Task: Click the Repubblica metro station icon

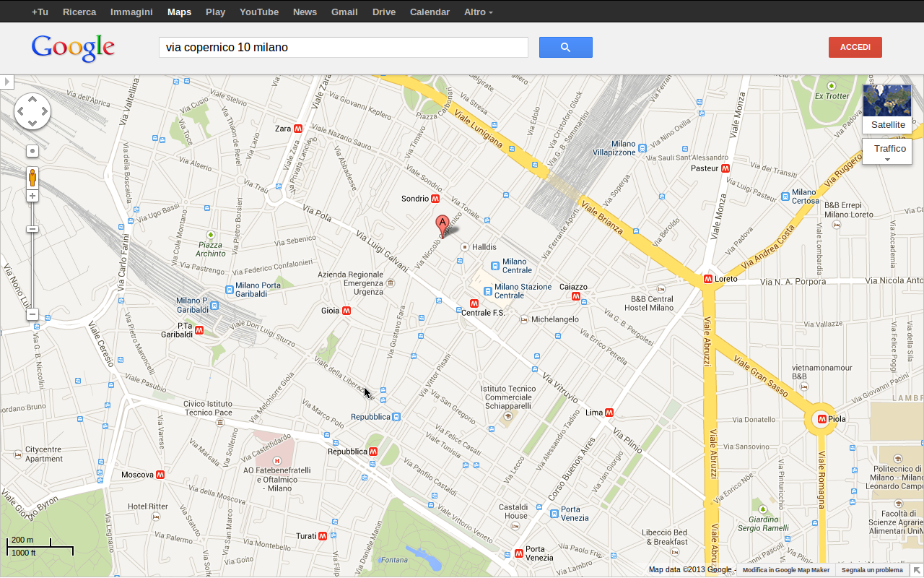Action: tap(373, 452)
